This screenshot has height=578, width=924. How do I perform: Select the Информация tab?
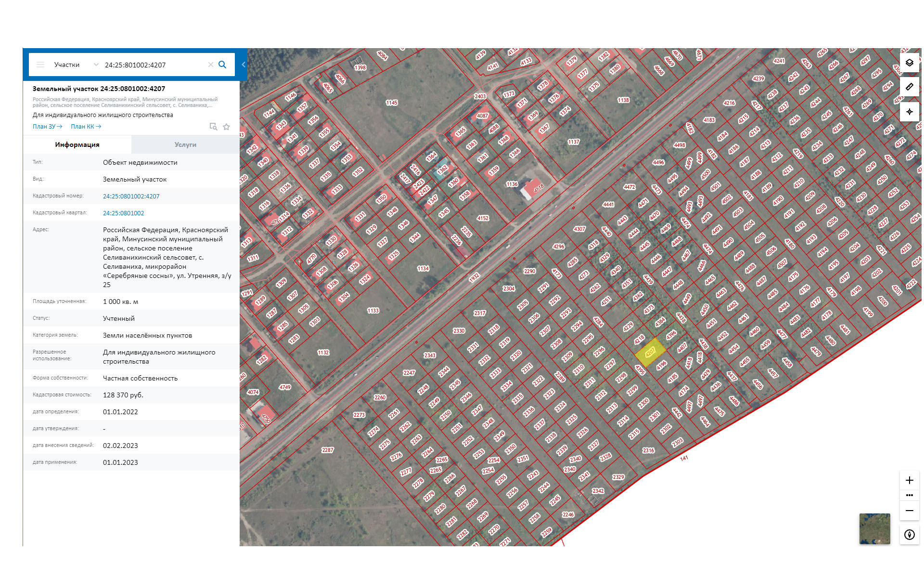click(77, 144)
